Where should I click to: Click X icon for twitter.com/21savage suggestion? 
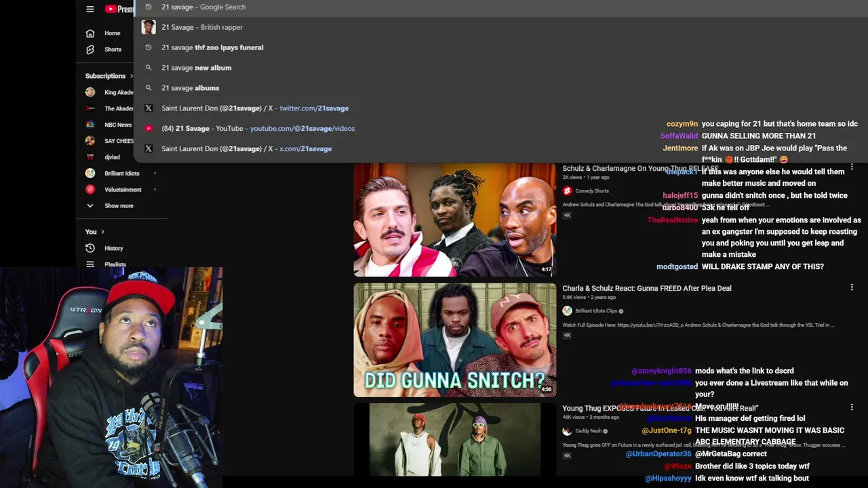coord(149,108)
